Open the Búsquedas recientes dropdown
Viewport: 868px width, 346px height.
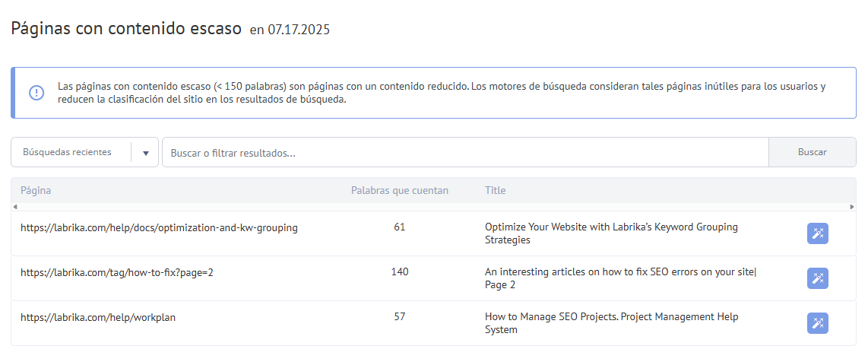[x=84, y=152]
